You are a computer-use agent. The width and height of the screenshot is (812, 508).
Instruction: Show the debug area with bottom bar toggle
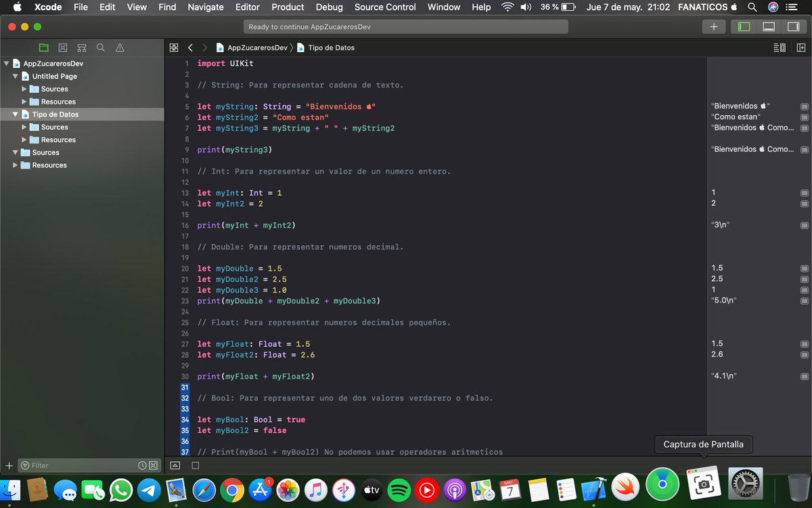pos(175,465)
